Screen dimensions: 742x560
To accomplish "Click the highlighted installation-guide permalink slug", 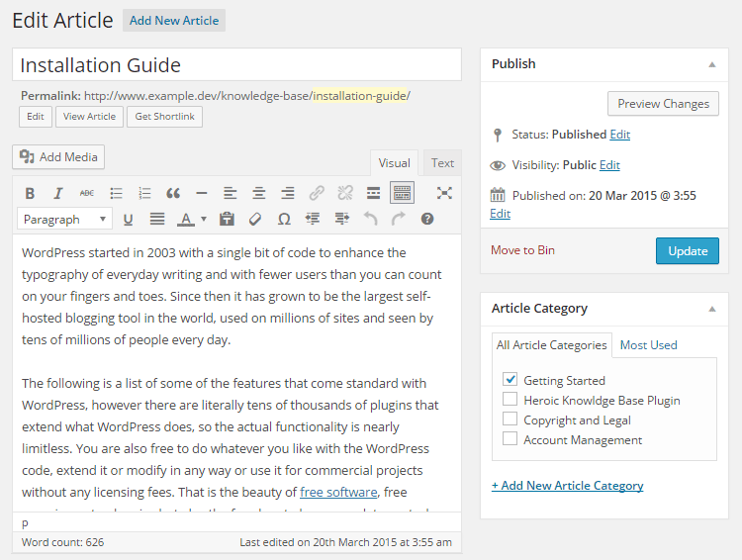I will (360, 96).
